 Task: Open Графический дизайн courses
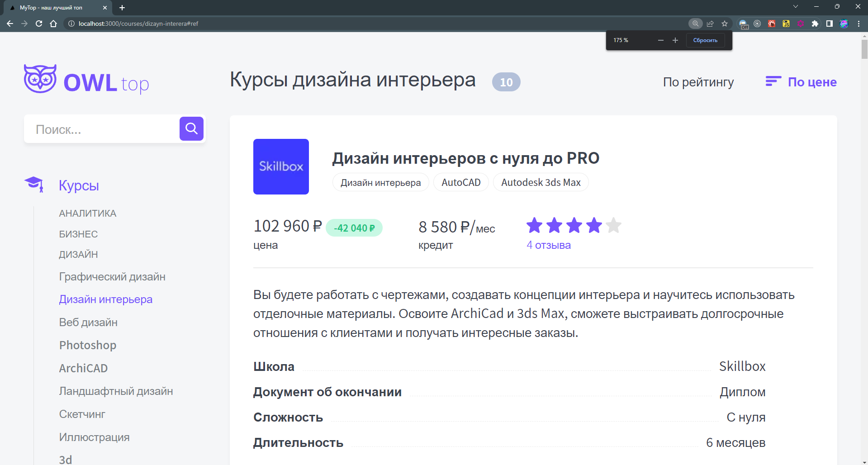click(x=112, y=277)
